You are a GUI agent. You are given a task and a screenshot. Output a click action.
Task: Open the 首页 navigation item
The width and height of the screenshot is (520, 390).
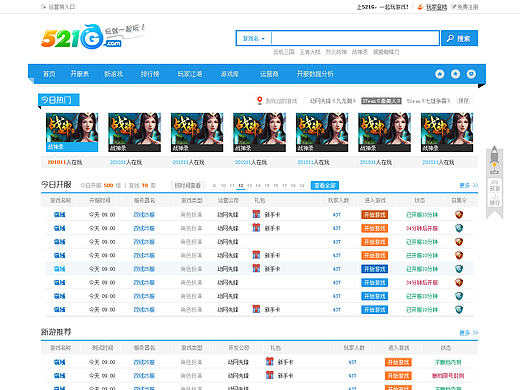[x=49, y=74]
